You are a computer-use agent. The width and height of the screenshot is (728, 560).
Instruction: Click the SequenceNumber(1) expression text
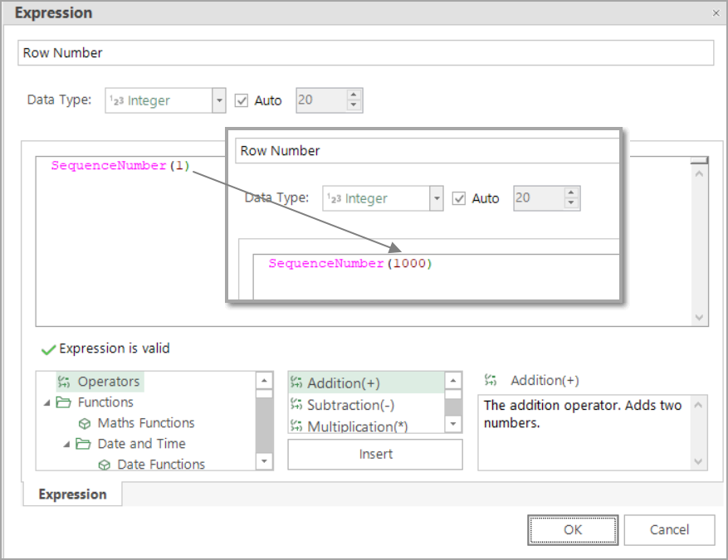point(120,166)
